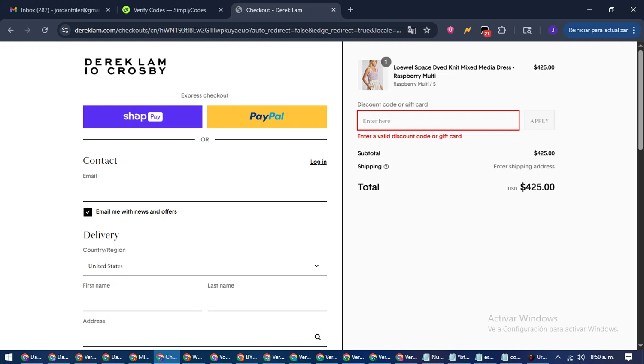Open the Chrome profile J avatar

coord(553,30)
